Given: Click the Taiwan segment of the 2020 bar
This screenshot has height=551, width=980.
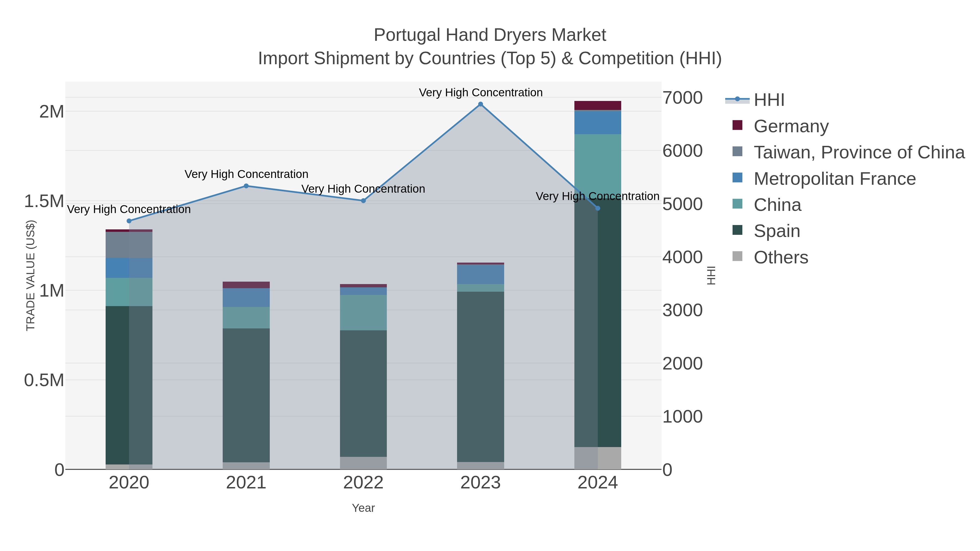Looking at the screenshot, I should pyautogui.click(x=129, y=245).
